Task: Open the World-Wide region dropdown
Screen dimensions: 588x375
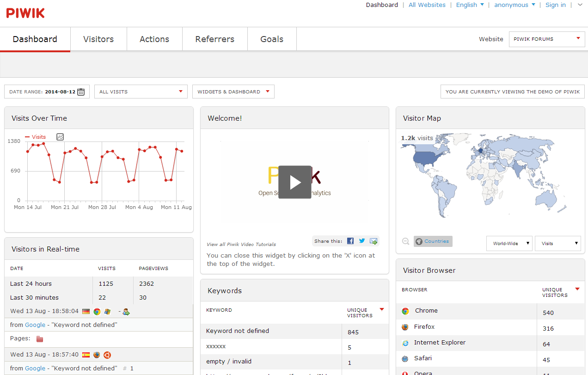Action: [x=509, y=243]
